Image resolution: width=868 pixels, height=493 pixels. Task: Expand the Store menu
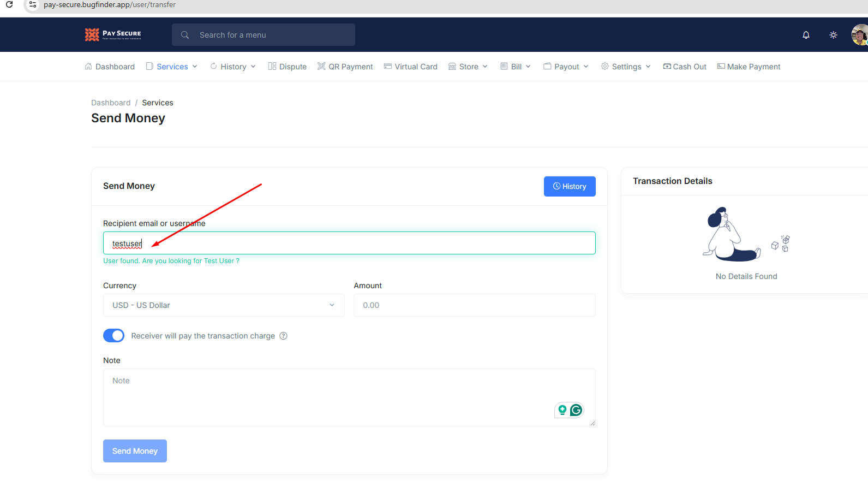(x=468, y=67)
